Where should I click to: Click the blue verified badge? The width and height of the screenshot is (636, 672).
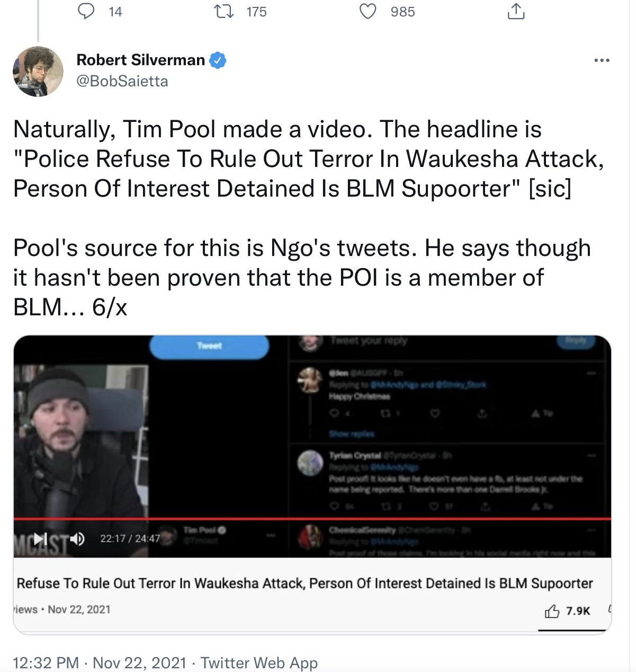click(x=218, y=60)
